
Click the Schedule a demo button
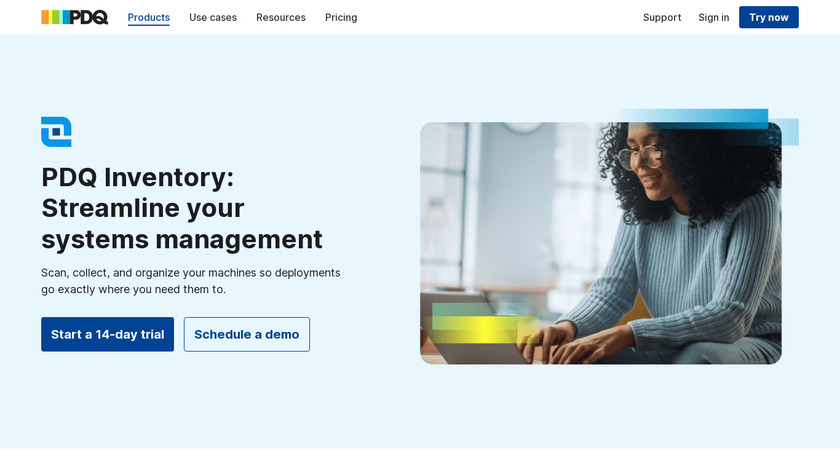246,334
